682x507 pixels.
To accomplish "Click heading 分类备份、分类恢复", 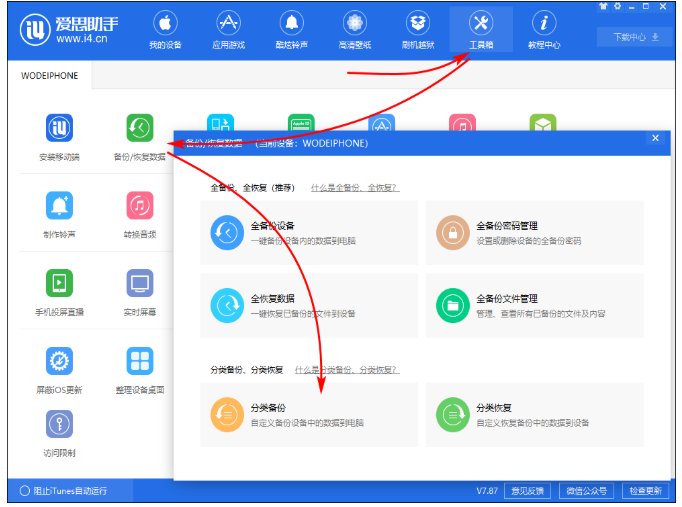I will [x=247, y=370].
